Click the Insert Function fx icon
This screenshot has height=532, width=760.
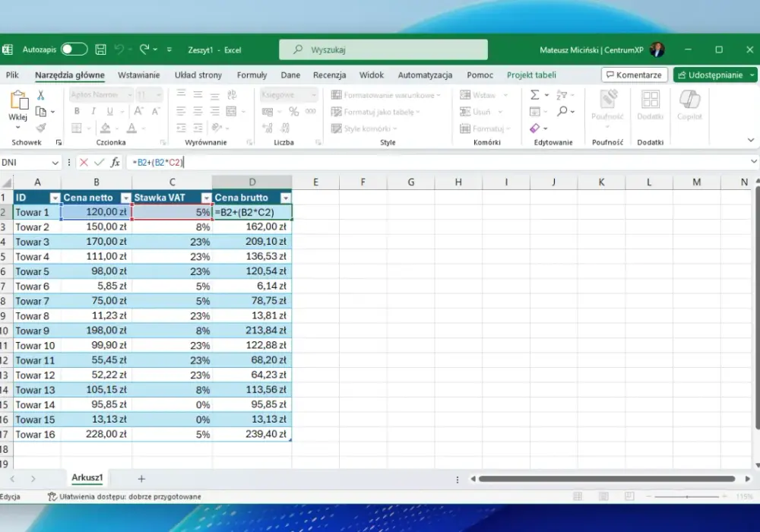coord(115,163)
